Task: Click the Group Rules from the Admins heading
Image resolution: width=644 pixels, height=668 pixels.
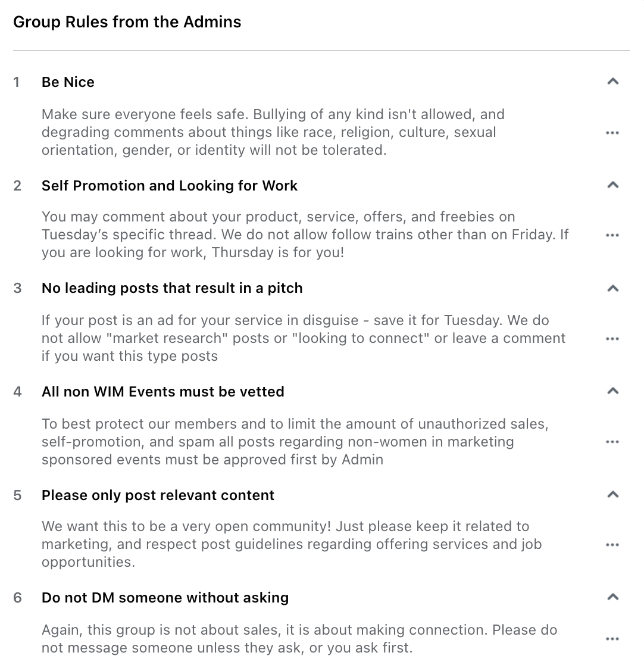Action: click(127, 21)
